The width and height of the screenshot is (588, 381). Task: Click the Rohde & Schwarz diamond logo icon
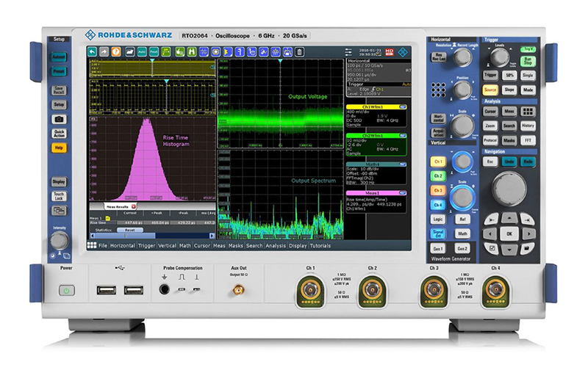(403, 52)
